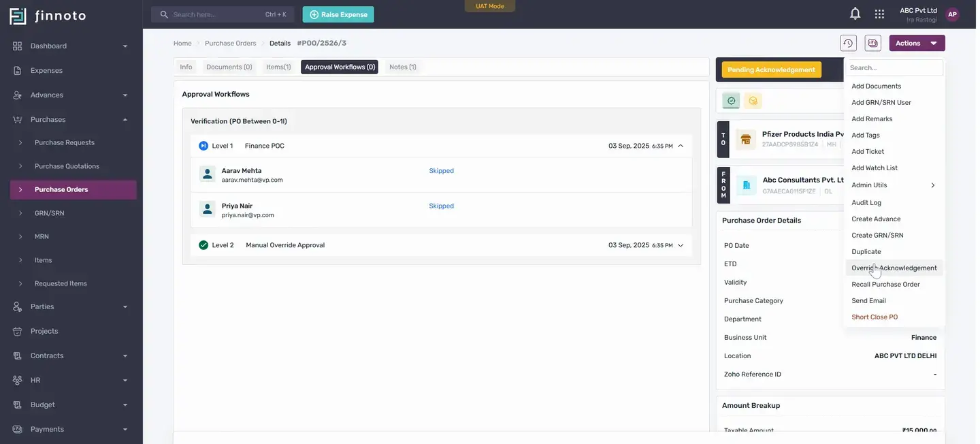Viewport: 980px width, 444px height.
Task: Click the Level 1 in-progress status icon
Action: pyautogui.click(x=203, y=146)
